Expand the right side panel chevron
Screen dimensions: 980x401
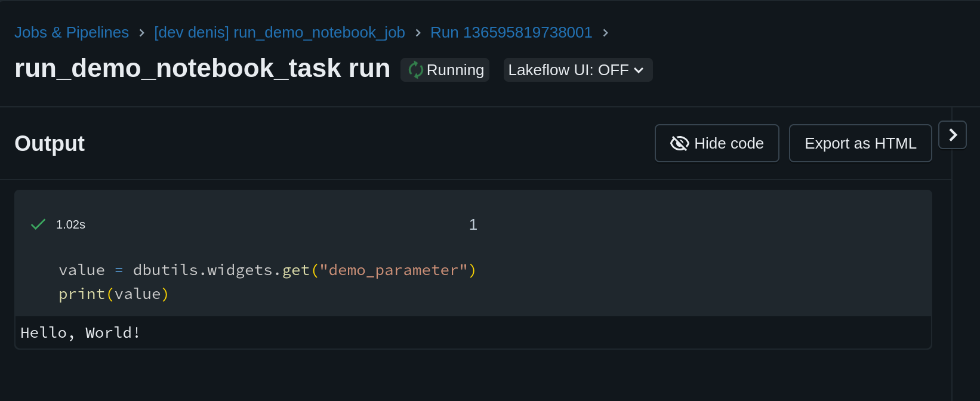point(953,135)
